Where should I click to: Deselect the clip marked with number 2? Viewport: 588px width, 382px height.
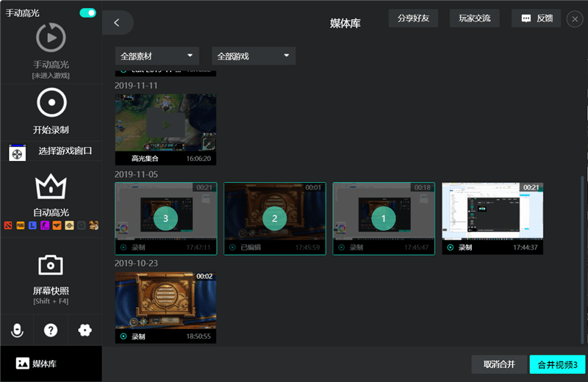point(274,218)
